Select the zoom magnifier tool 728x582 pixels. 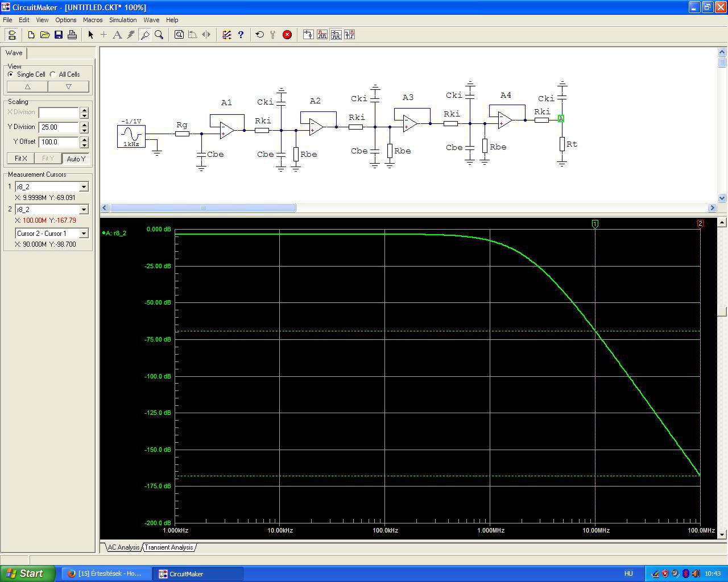tap(159, 35)
